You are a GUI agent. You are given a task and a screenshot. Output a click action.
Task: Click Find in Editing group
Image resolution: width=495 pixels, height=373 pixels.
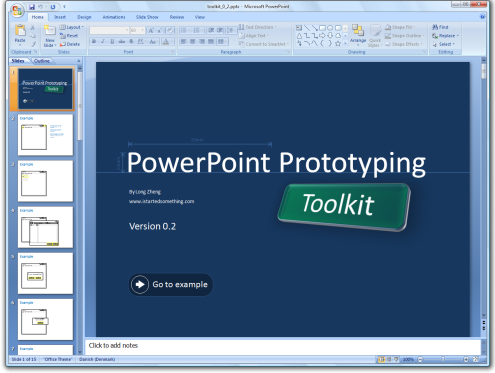click(x=440, y=27)
